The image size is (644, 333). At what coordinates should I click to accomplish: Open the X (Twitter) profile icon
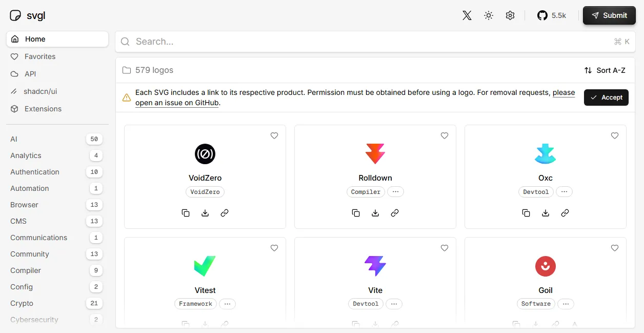coord(467,15)
